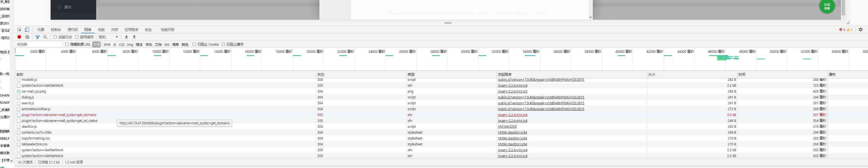Sort by the 发起程序 column header
Viewport: 868px width, 168px height.
(x=572, y=74)
